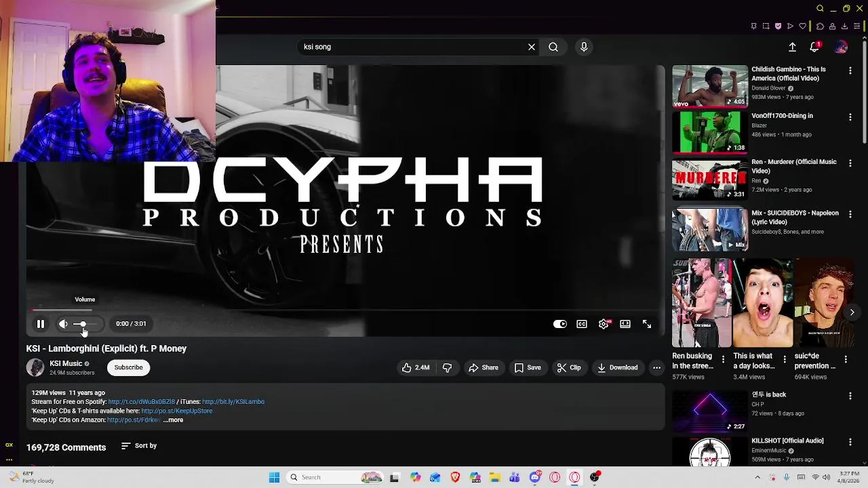Viewport: 868px width, 488px height.
Task: Open options for Childish Gambino video
Action: pos(850,70)
